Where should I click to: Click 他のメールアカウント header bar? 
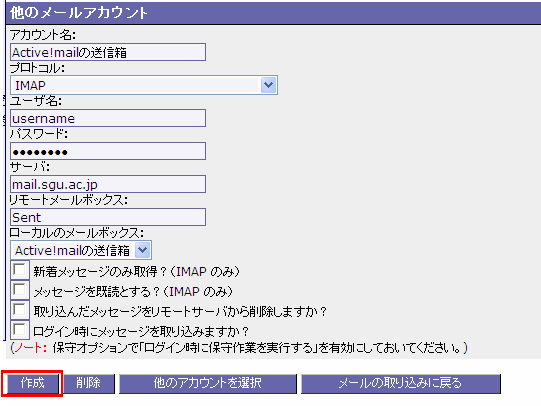coord(274,13)
